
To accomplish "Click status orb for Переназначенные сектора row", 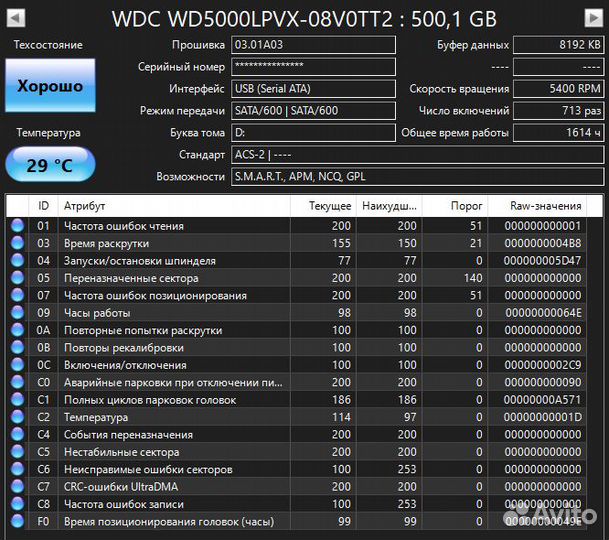I will (x=17, y=278).
